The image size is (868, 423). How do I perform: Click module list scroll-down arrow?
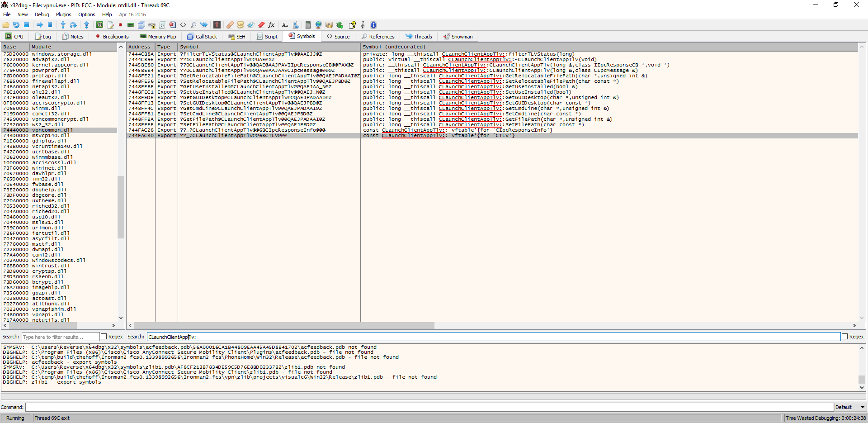pos(121,318)
